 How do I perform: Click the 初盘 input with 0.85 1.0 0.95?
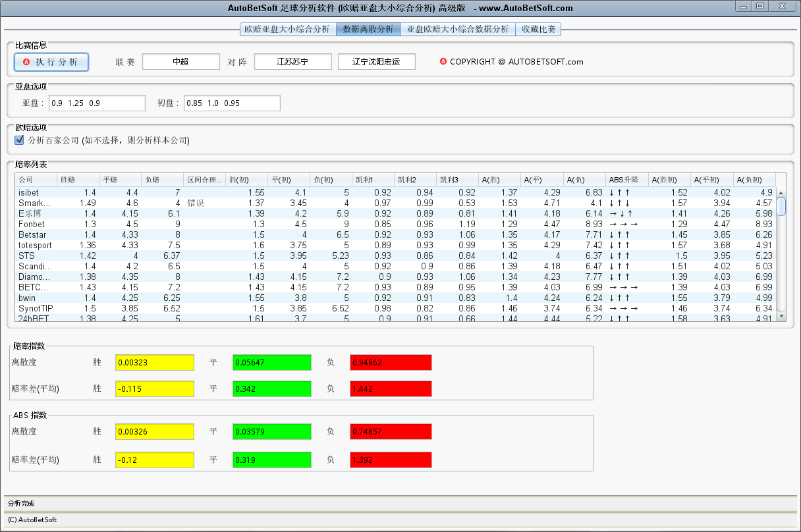tap(232, 103)
